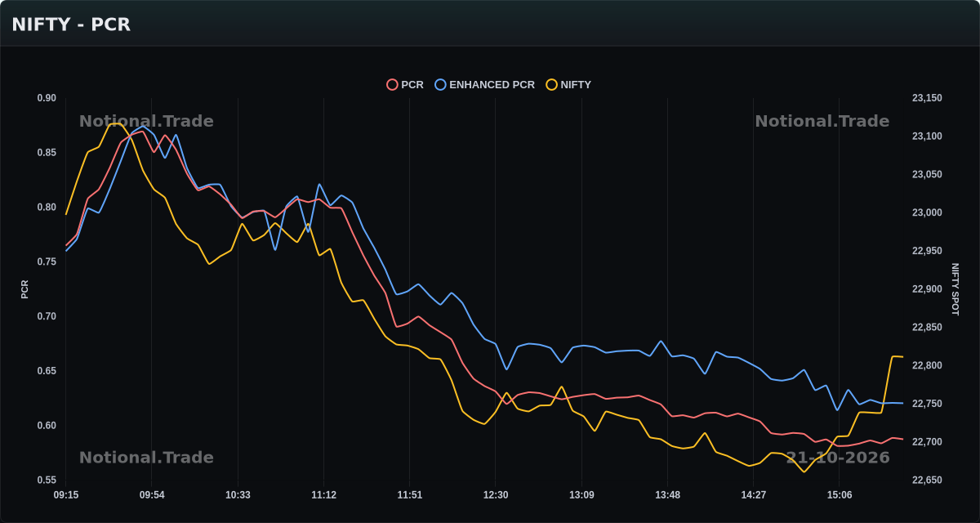Select the "0.70" left axis tick

[x=47, y=316]
